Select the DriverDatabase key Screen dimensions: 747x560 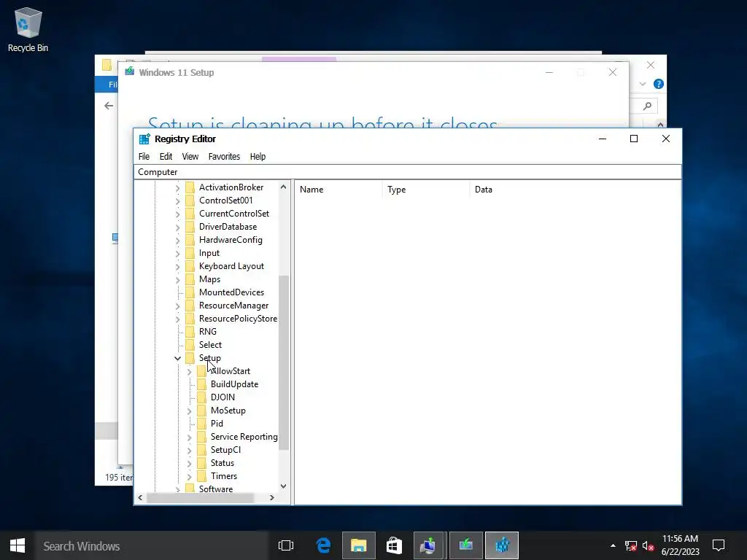pos(228,227)
